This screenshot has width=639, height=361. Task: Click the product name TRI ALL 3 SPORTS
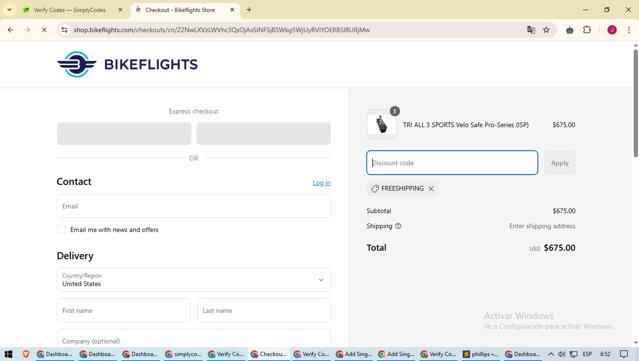point(466,125)
